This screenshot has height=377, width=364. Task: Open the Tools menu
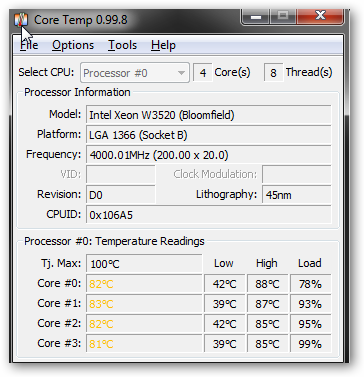click(x=122, y=45)
